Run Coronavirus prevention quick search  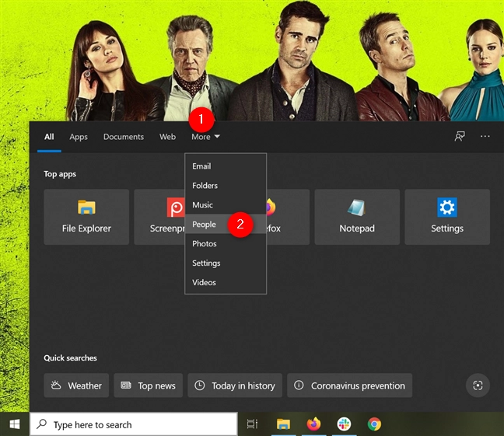350,385
